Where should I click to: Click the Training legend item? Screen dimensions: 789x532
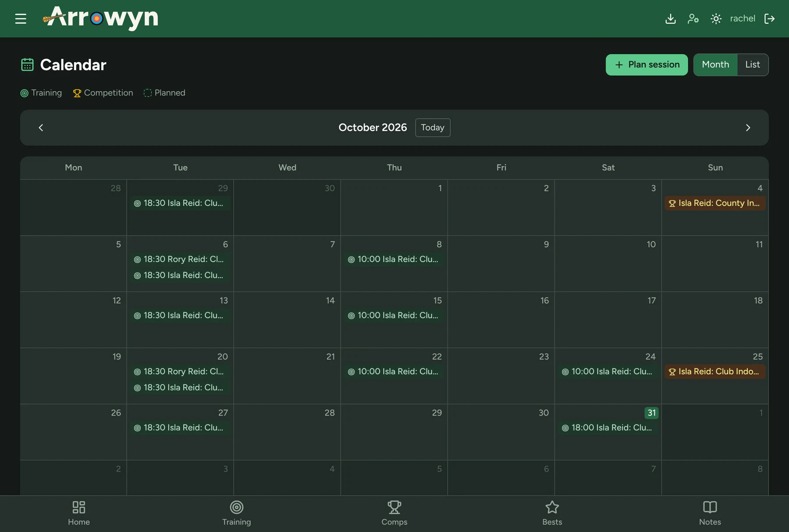(x=41, y=93)
